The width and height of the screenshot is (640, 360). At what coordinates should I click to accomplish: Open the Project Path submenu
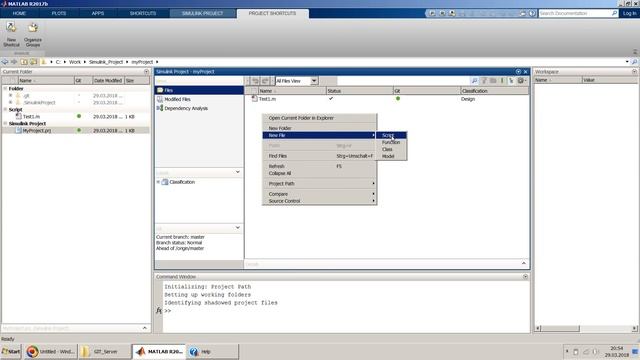click(319, 184)
